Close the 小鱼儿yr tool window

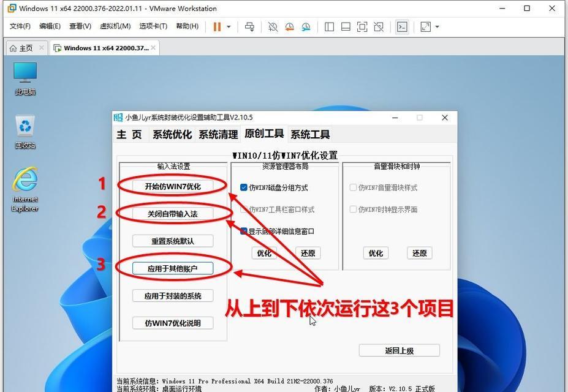click(x=444, y=118)
